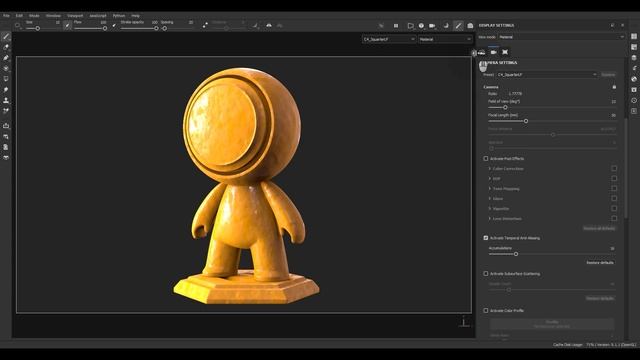Open the Python menu
640x360 pixels.
pyautogui.click(x=119, y=16)
